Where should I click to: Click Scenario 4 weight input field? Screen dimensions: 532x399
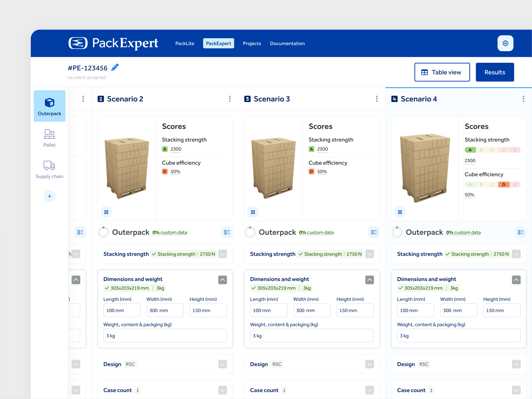(459, 336)
